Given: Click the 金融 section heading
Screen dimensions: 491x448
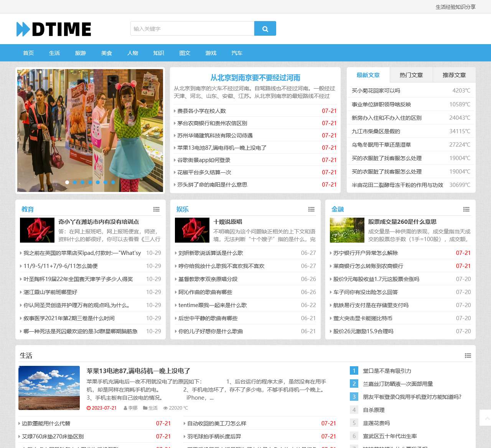Looking at the screenshot, I should click(338, 209).
